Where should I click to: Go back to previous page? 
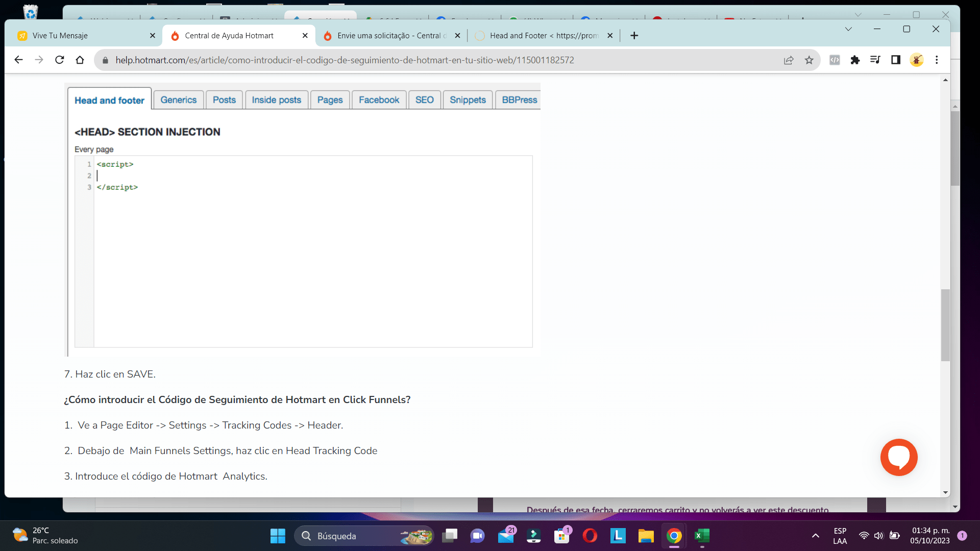pyautogui.click(x=18, y=60)
